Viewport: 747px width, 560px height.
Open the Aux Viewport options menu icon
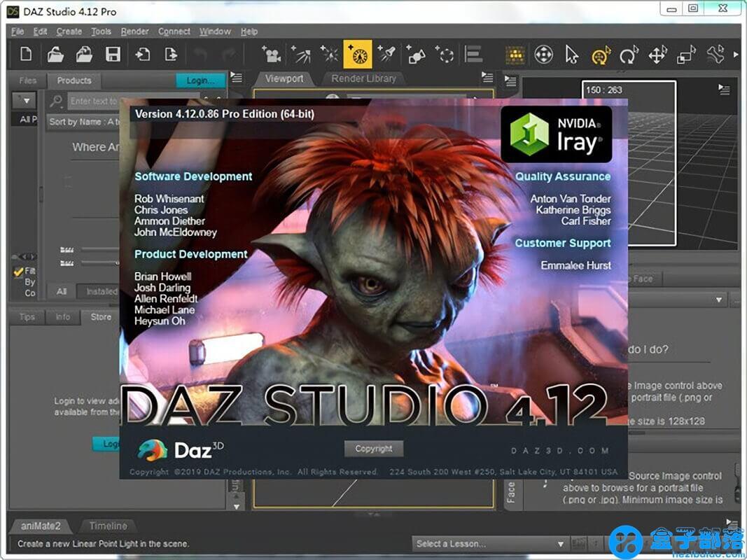coord(724,90)
